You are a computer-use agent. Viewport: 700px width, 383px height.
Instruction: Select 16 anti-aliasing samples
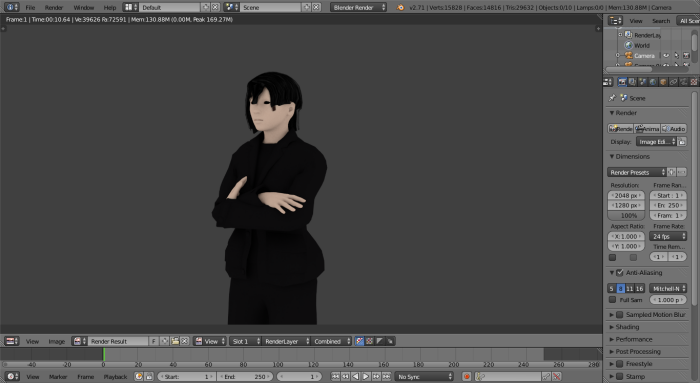[639, 288]
